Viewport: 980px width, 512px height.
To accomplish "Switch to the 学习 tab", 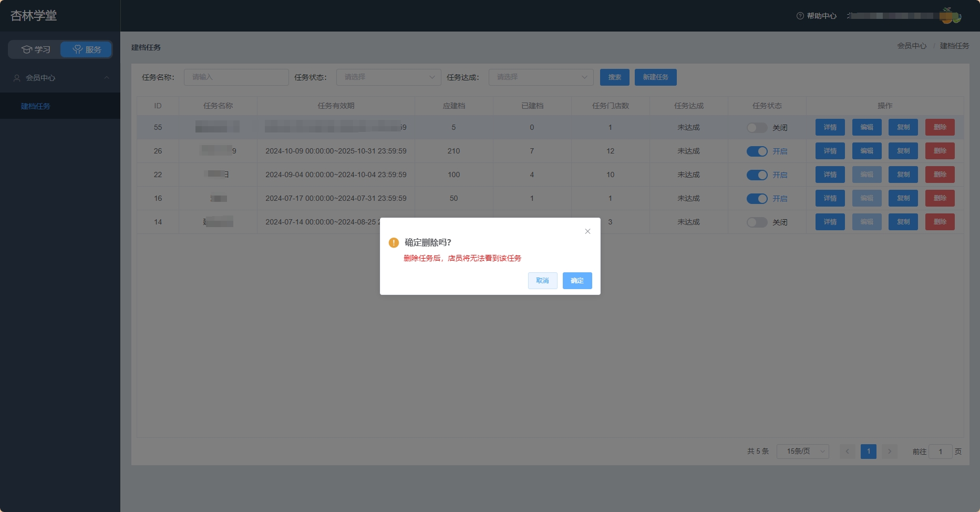I will (36, 49).
